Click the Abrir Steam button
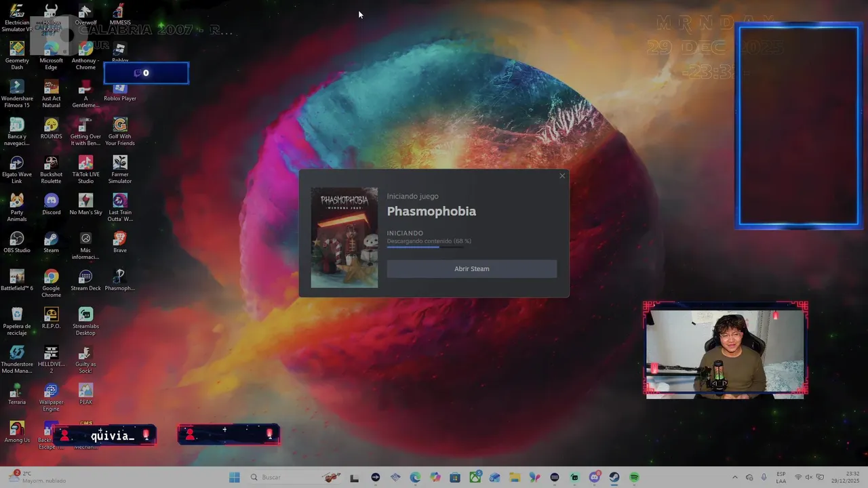 (471, 268)
